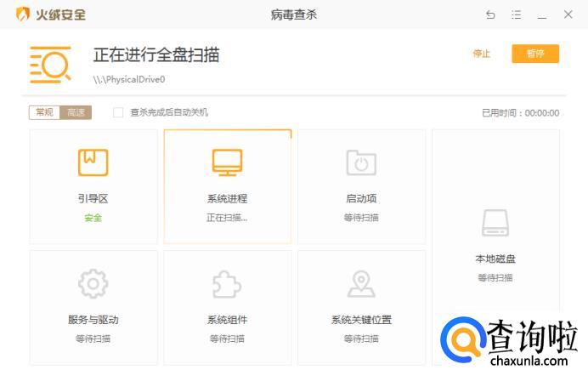Click 等待扫描 status under 系统组件
The image size is (588, 387).
pos(227,339)
